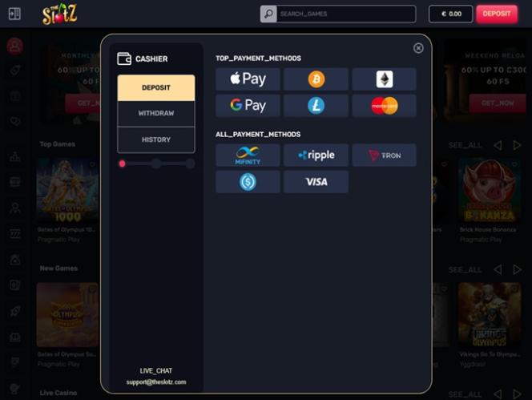This screenshot has width=532, height=400.
Task: Choose Mastercard payment method
Action: [384, 106]
